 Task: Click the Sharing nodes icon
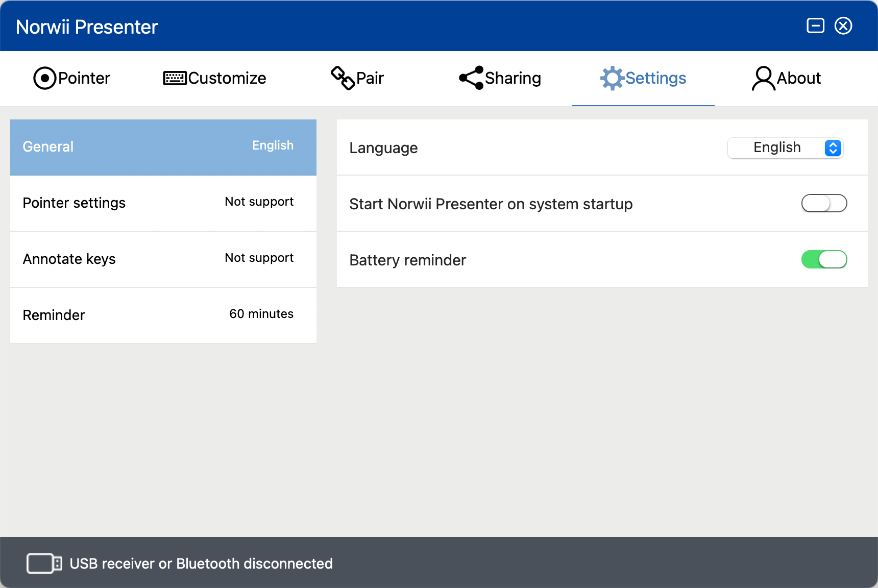point(471,78)
